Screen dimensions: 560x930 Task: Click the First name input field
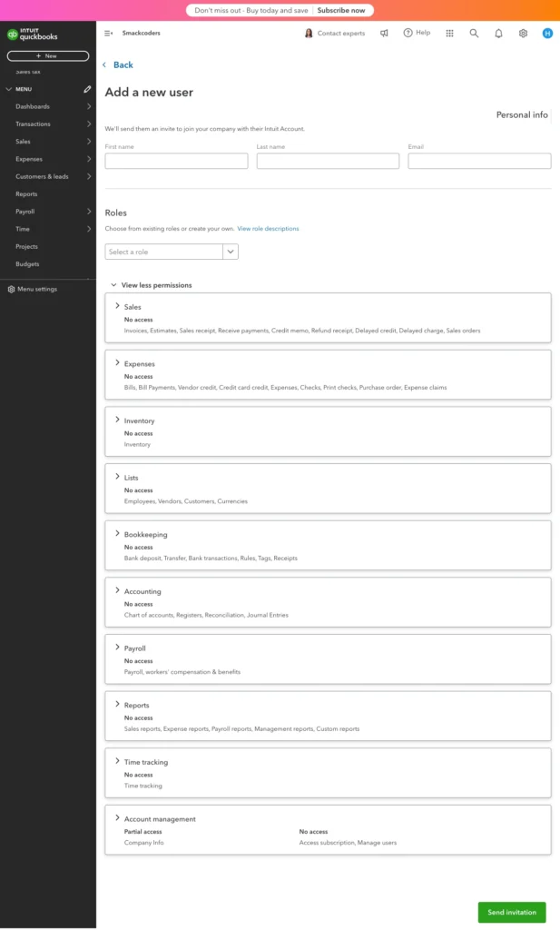(176, 161)
